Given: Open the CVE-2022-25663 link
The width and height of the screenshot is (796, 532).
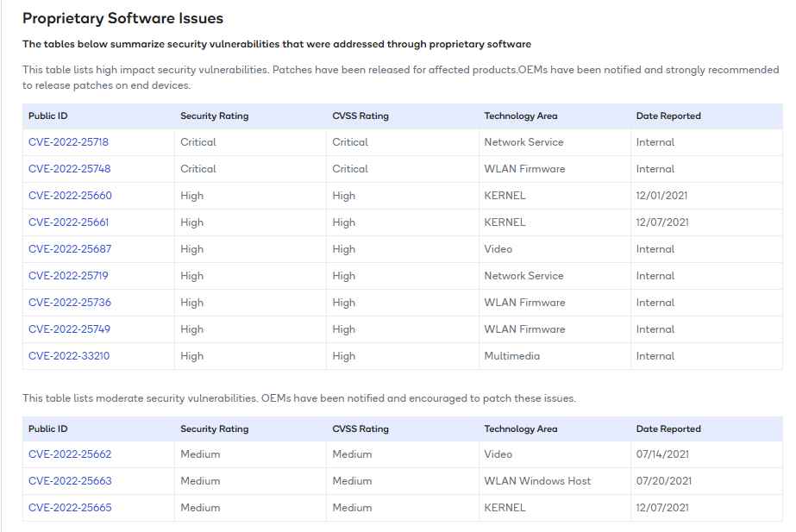Looking at the screenshot, I should [70, 481].
